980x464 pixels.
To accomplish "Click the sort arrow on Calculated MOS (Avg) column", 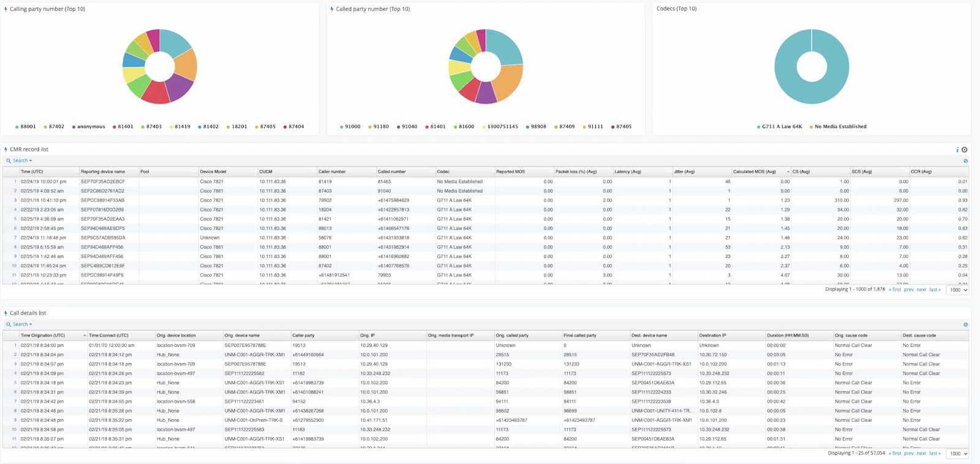I will [788, 172].
